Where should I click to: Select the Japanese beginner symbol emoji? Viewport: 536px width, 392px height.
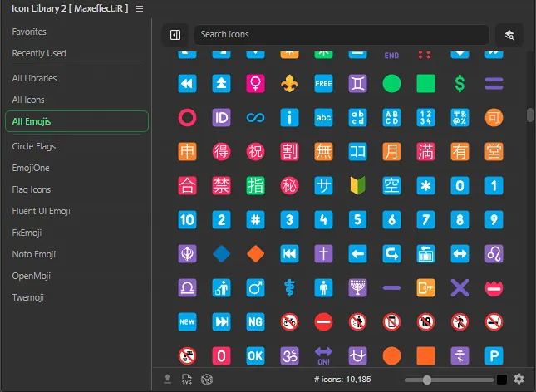tap(357, 185)
